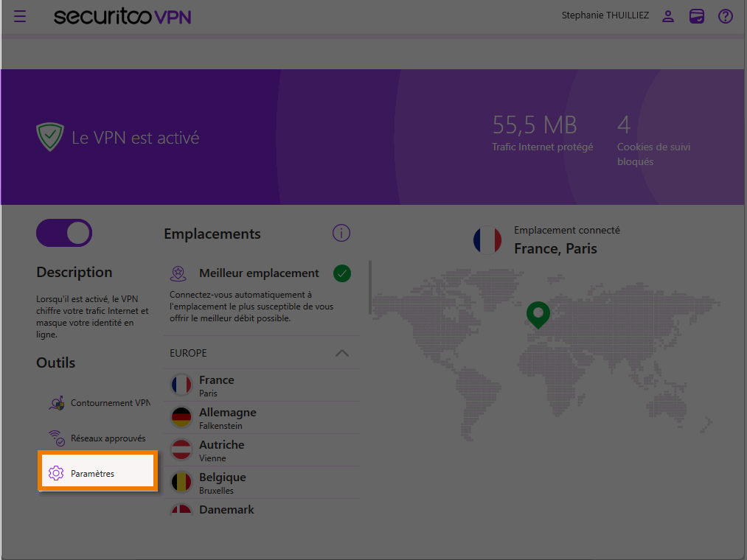Screen dimensions: 747x560
Task: Click the France flag in the location list
Action: pos(181,385)
